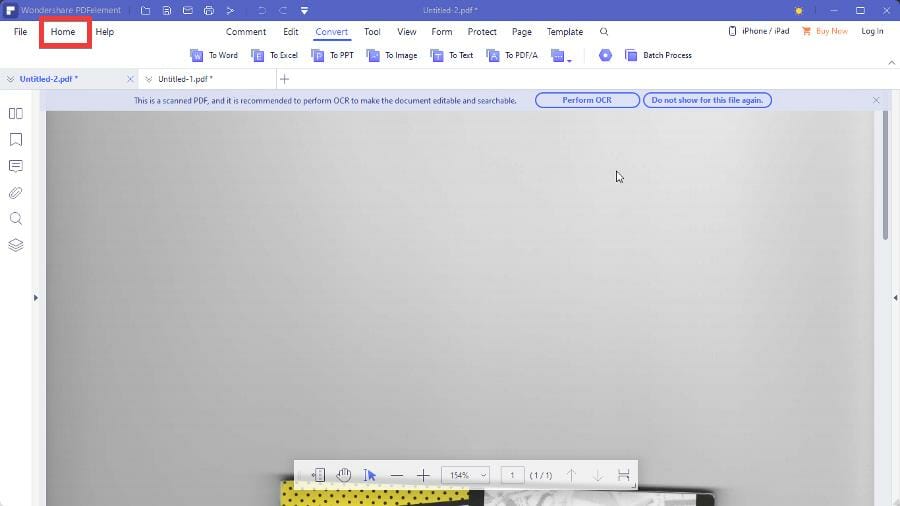Click the sun theme icon in title bar
Viewport: 900px width, 506px height.
798,11
